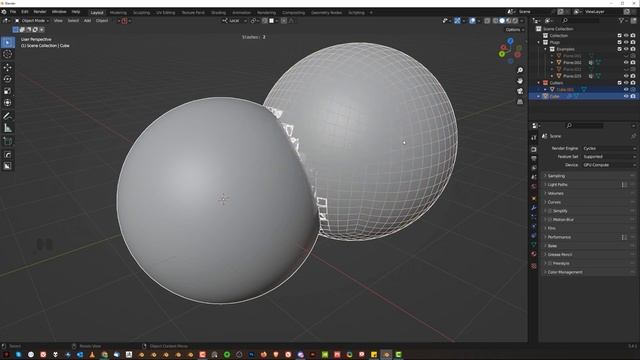Switch to material preview shading

(x=509, y=21)
